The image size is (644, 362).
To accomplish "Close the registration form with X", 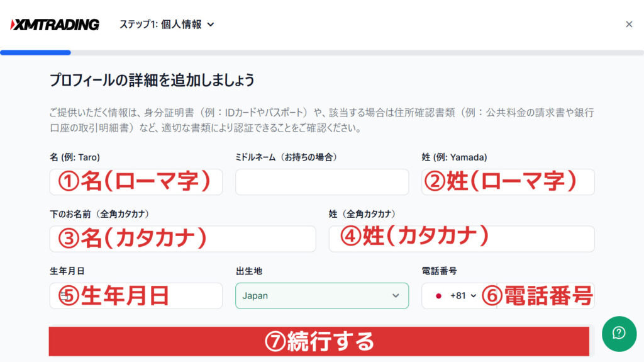I will coord(629,25).
